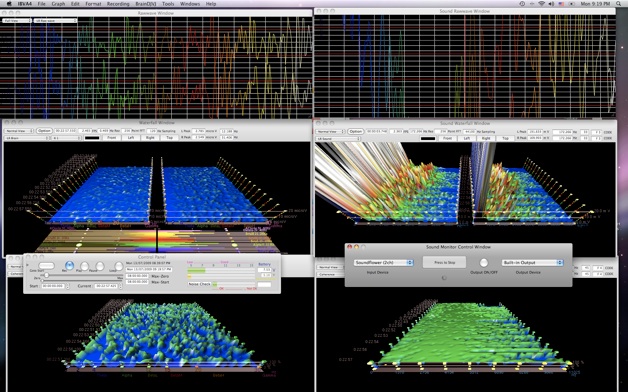Click the volume icon in menu bar

tap(551, 4)
